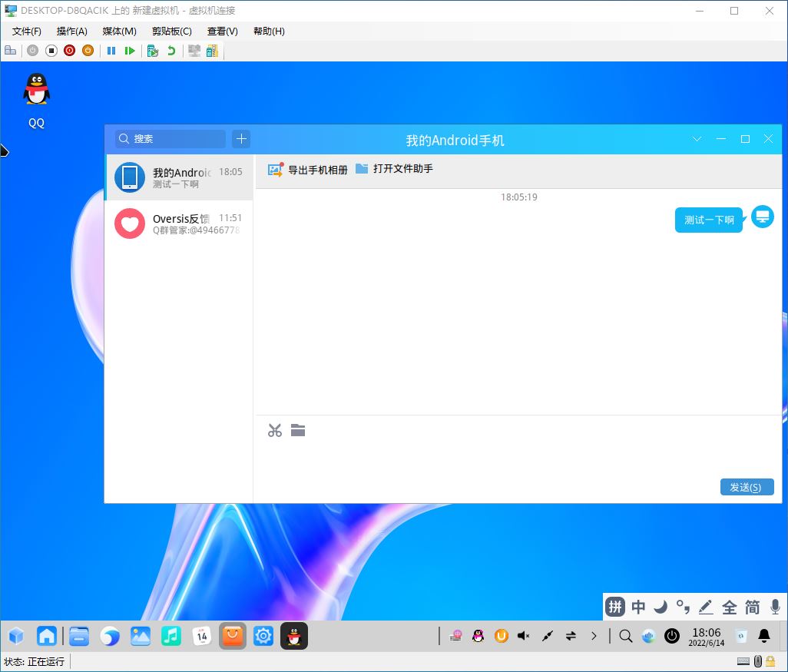Click the Ctrl+Alt+Del keyboard icon
Screen dimensions: 788x672
pos(10,50)
